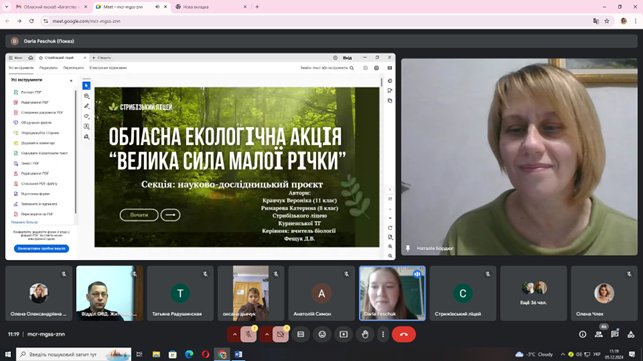The height and width of the screenshot is (361, 643).
Task: Open Word from the taskbar
Action: click(x=238, y=354)
